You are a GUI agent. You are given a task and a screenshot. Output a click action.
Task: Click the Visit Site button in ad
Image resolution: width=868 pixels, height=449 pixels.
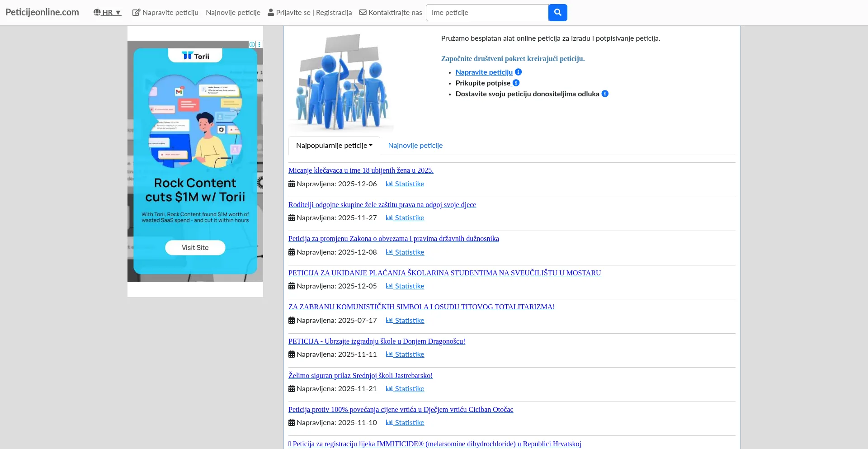click(x=195, y=248)
